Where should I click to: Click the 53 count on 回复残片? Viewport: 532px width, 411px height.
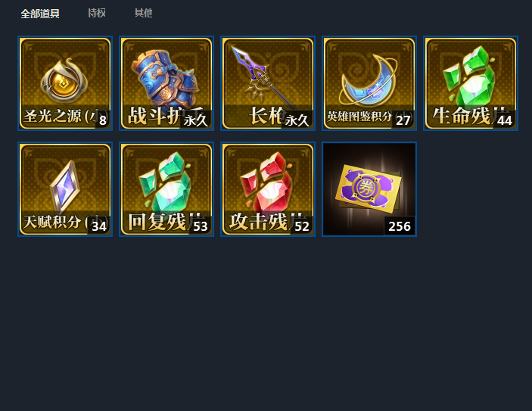tap(201, 226)
